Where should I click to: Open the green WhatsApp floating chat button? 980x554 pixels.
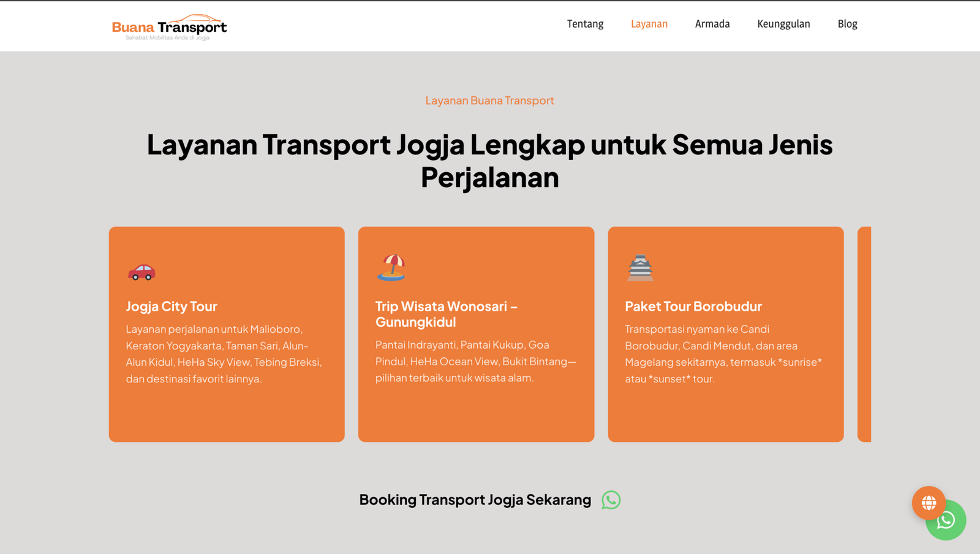click(949, 524)
